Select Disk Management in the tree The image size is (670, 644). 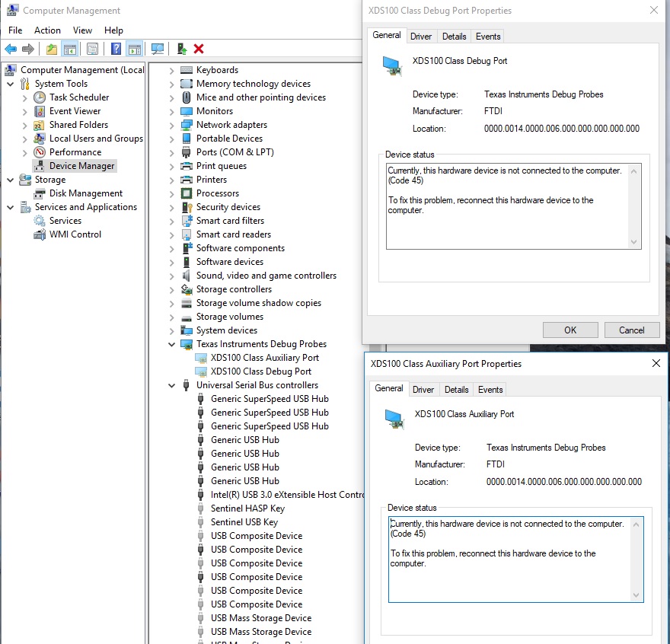(86, 193)
